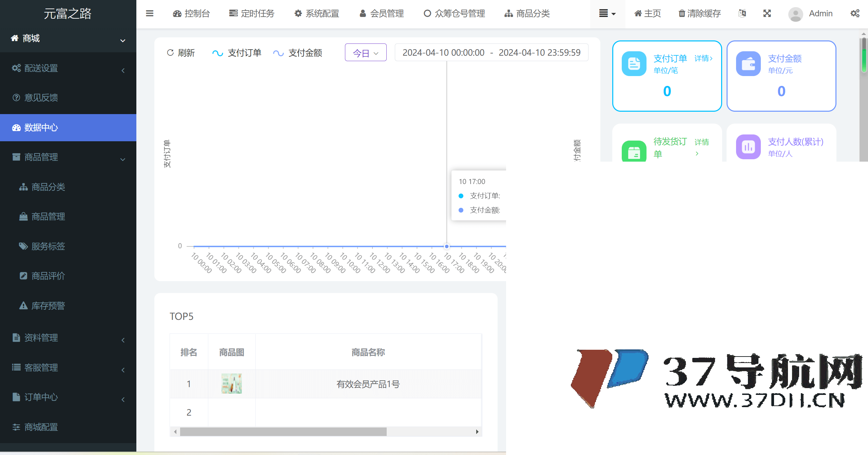The height and width of the screenshot is (455, 868).
Task: Toggle the 支付订单 chart series legend
Action: (237, 53)
